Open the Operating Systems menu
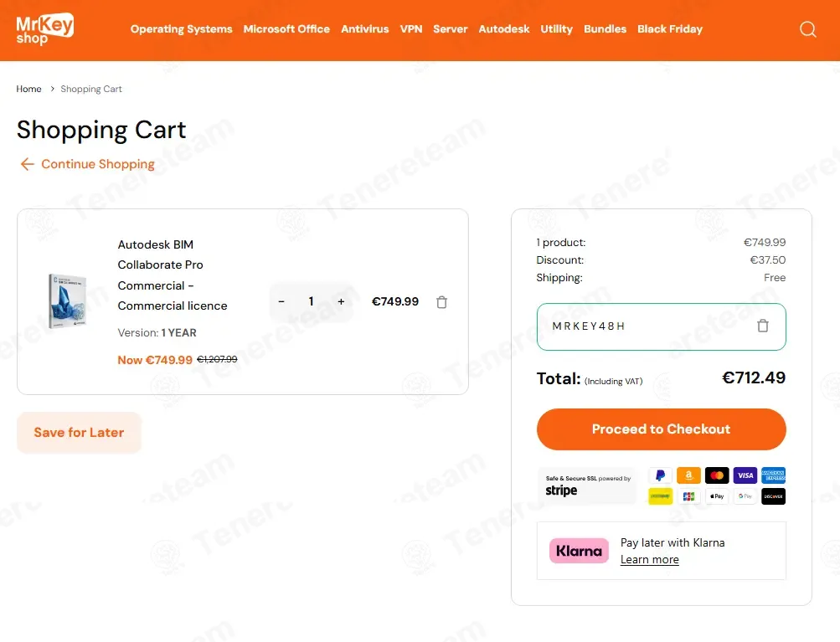Viewport: 840px width, 642px height. 181,29
